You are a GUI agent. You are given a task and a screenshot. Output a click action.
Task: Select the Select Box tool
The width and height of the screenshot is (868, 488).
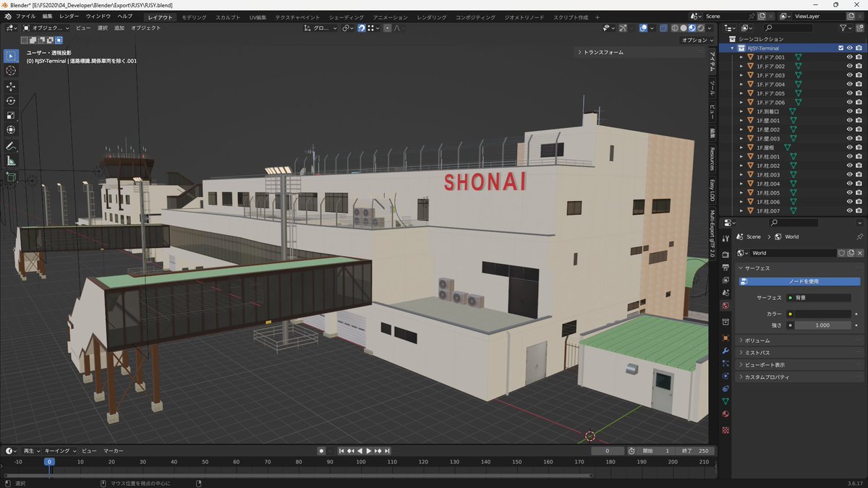(11, 56)
